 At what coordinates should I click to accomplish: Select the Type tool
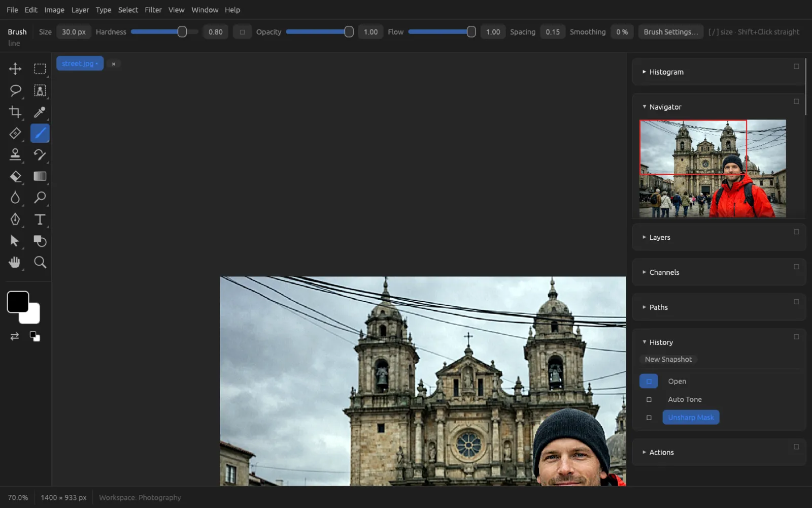pyautogui.click(x=40, y=219)
